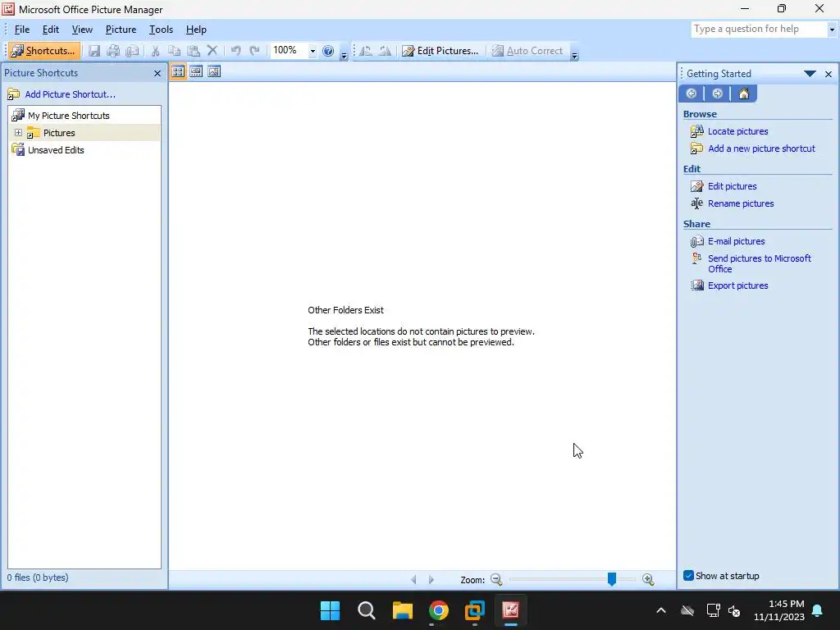This screenshot has height=630, width=840.
Task: Click Add a new picture shortcut link
Action: pos(761,148)
